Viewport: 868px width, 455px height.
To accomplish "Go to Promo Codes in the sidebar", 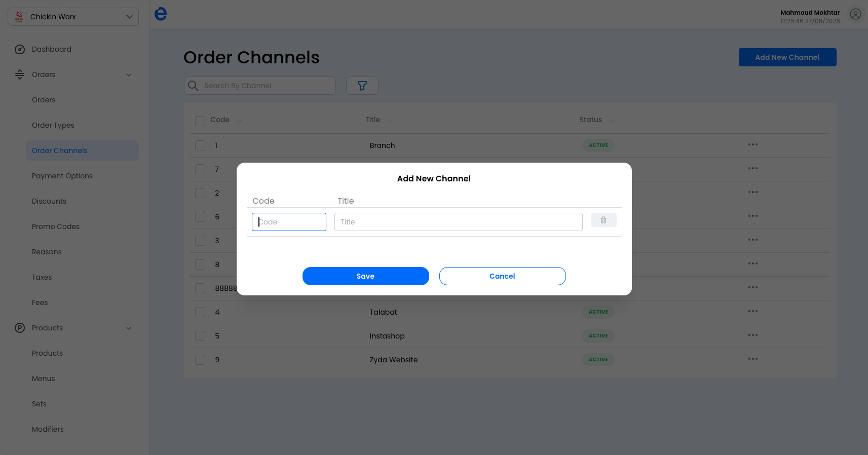I will click(x=56, y=226).
